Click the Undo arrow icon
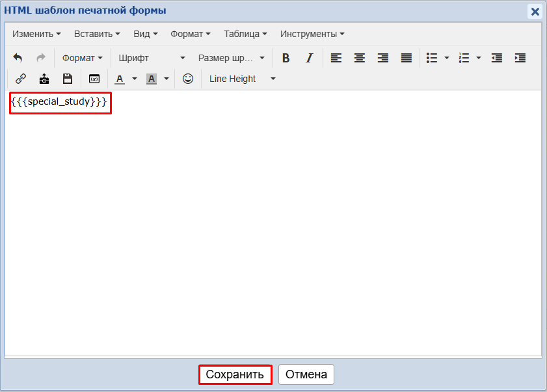Image resolution: width=547 pixels, height=392 pixels. (18, 58)
